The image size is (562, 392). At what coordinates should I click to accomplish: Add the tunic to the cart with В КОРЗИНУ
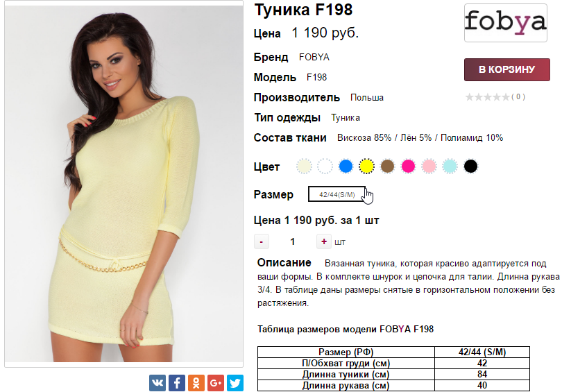(506, 69)
